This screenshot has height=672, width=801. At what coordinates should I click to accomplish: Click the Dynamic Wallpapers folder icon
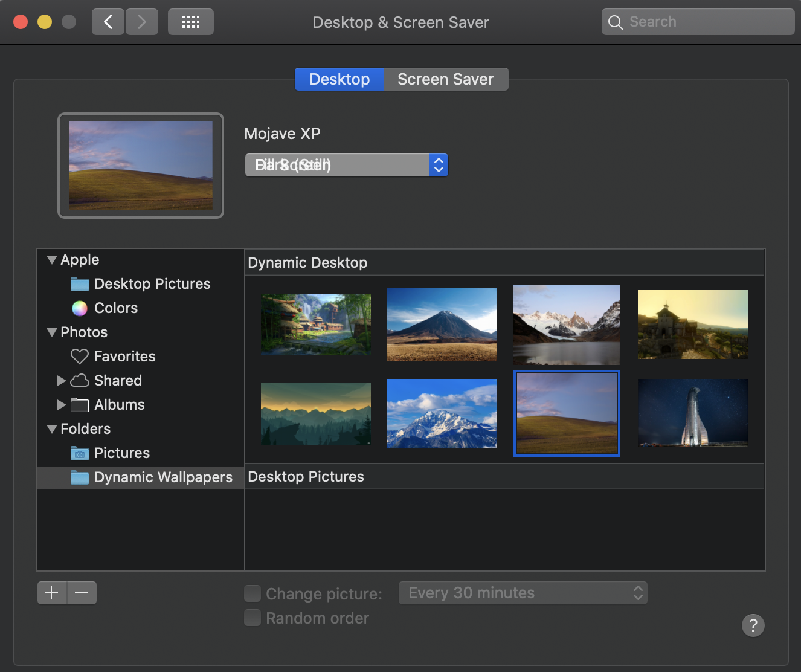click(80, 477)
